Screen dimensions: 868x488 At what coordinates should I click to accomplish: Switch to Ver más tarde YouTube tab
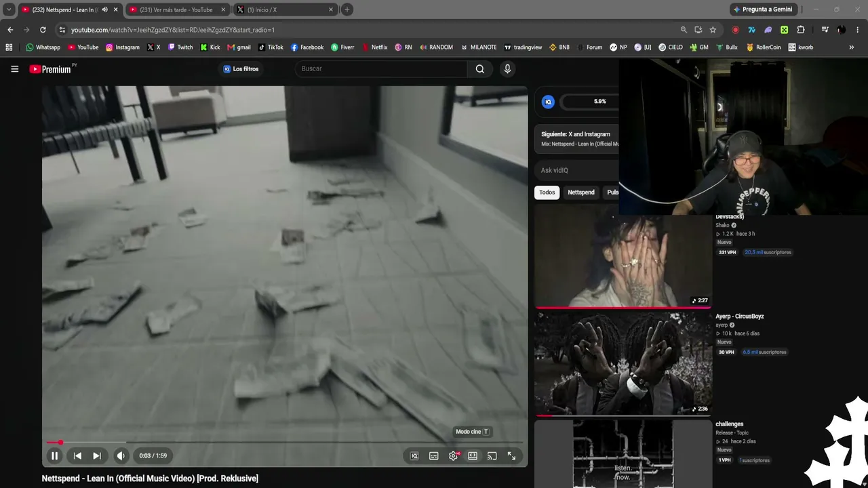click(176, 9)
